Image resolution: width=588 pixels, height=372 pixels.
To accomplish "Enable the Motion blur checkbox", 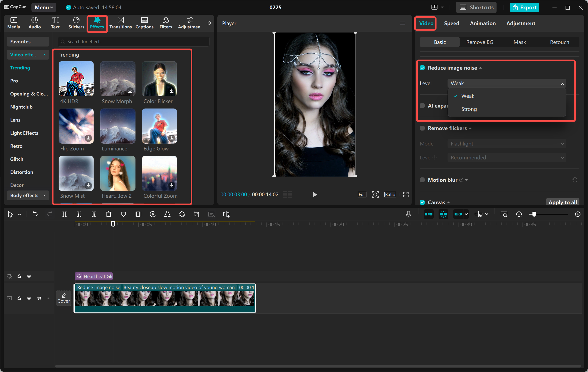I will point(422,180).
